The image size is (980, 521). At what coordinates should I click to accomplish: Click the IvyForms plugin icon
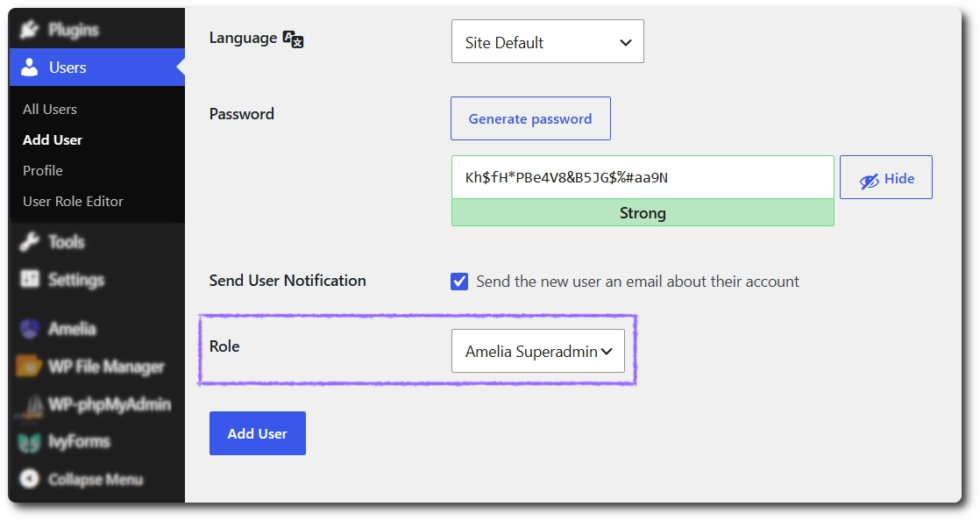pyautogui.click(x=30, y=441)
